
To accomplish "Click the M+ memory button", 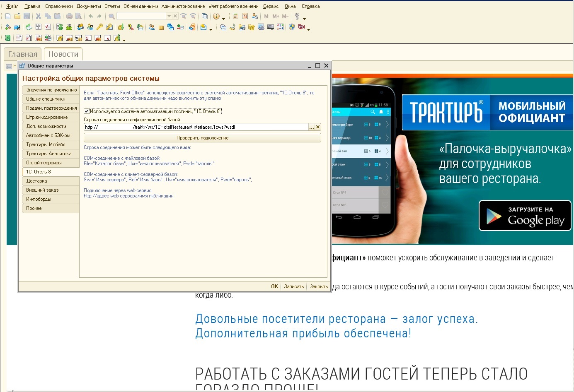I will point(276,16).
